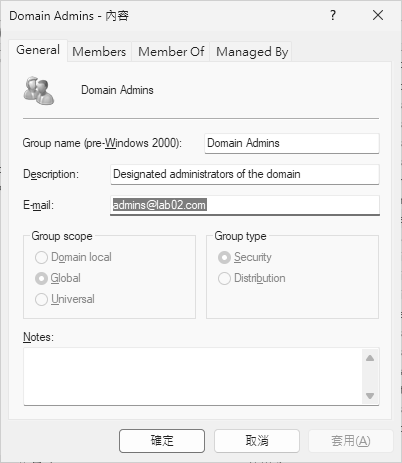Switch to the Members tab
The image size is (402, 463).
click(99, 52)
